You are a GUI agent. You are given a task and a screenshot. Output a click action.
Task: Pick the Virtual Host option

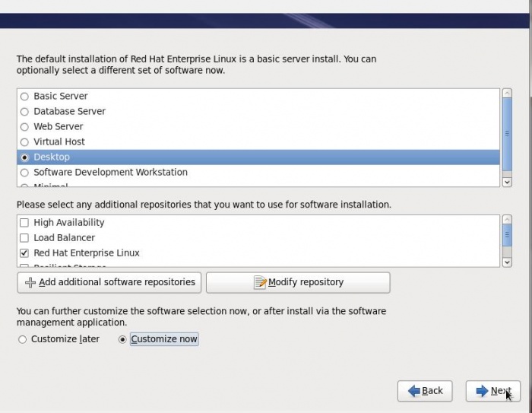[25, 142]
